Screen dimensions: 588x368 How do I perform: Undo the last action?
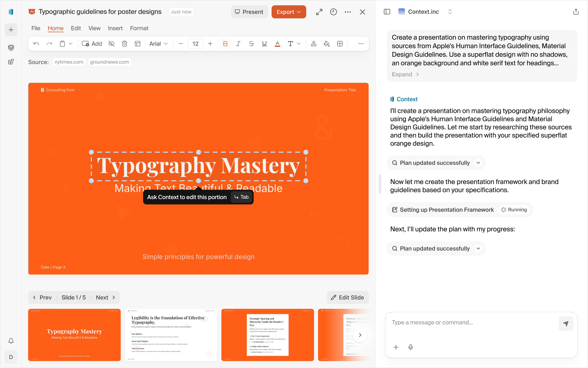pos(36,44)
